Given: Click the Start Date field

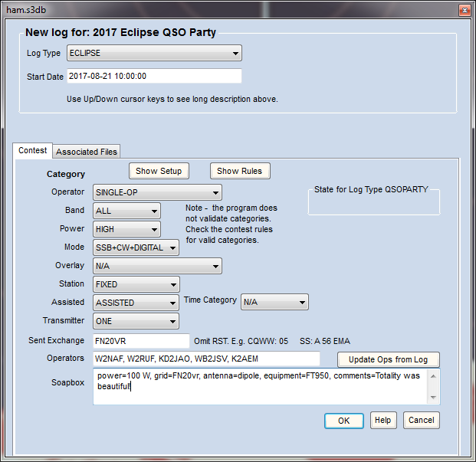Looking at the screenshot, I should tap(153, 76).
